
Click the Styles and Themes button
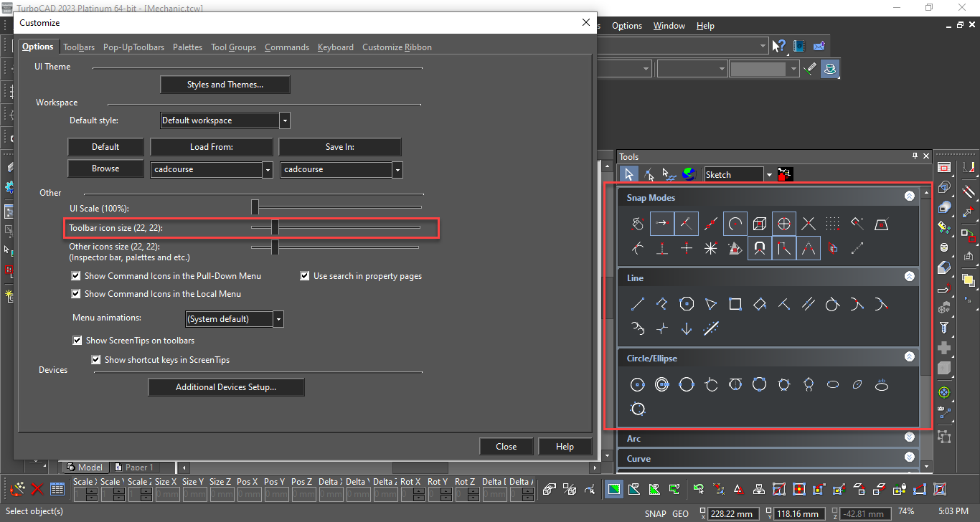tap(225, 85)
